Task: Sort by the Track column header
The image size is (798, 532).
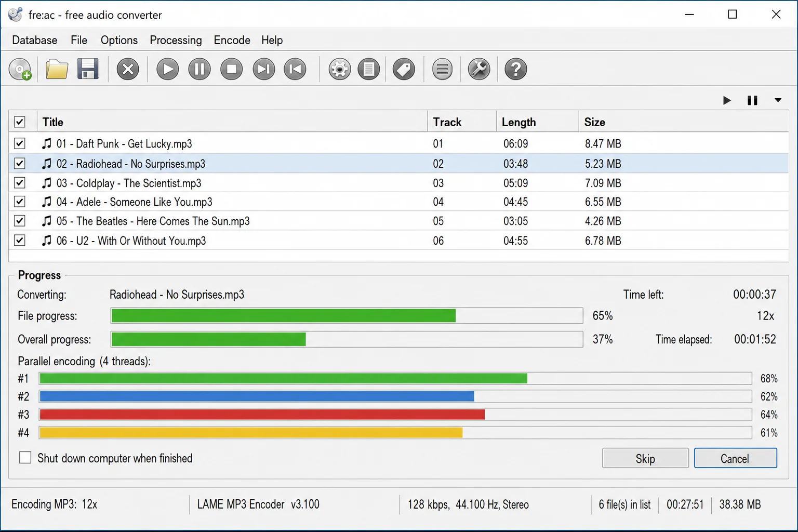Action: click(x=462, y=122)
